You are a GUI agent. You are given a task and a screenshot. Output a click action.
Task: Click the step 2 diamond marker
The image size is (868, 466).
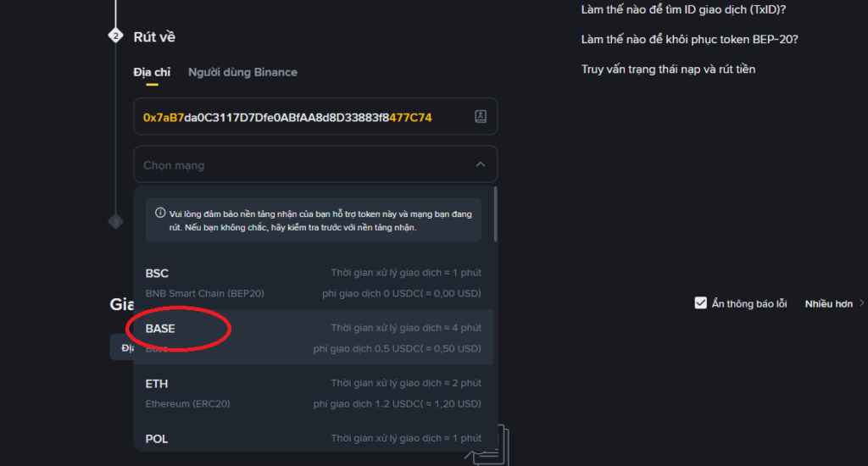(115, 36)
